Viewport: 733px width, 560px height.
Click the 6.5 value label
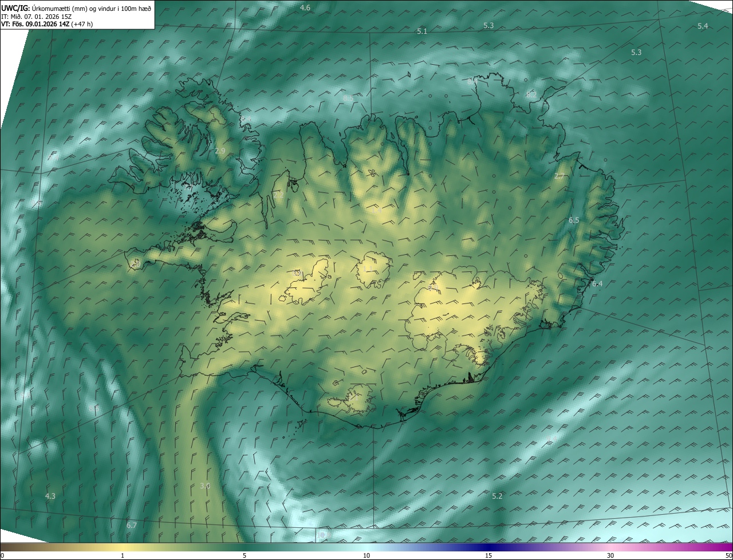pos(574,220)
